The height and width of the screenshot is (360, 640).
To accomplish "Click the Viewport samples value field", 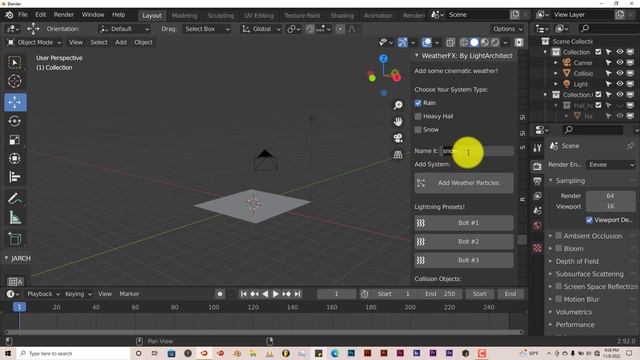I will coord(610,207).
